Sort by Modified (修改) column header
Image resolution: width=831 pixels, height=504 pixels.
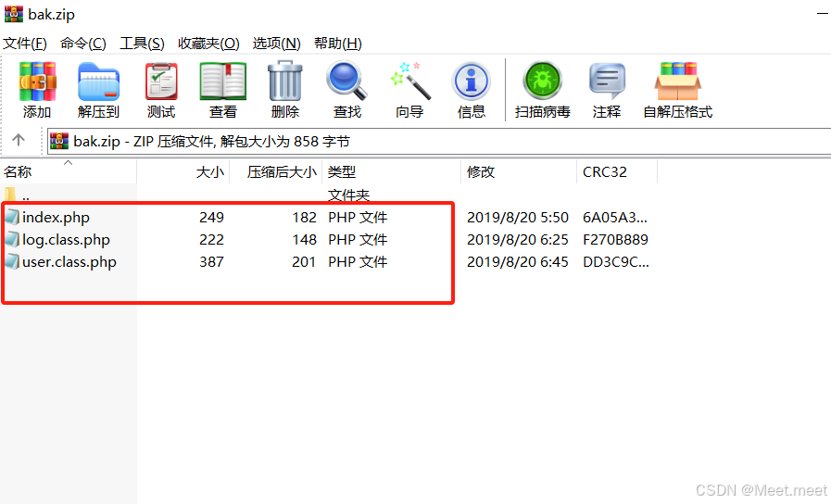519,171
